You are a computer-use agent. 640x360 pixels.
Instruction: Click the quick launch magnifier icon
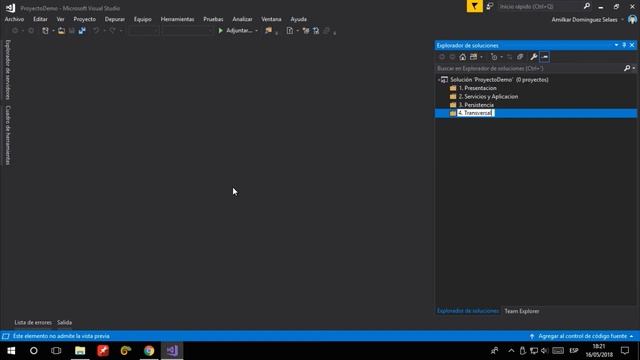click(587, 6)
